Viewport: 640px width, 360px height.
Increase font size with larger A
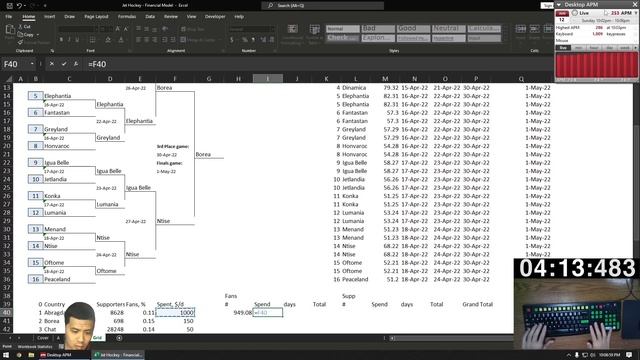[118, 29]
